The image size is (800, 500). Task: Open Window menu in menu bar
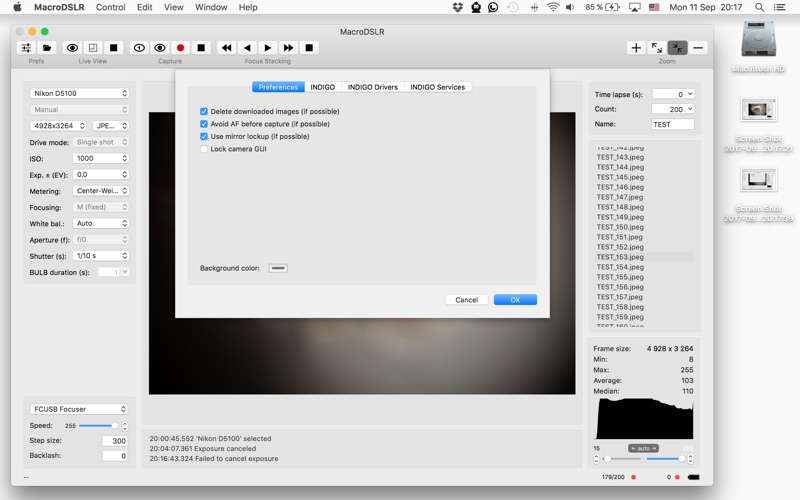pyautogui.click(x=211, y=7)
